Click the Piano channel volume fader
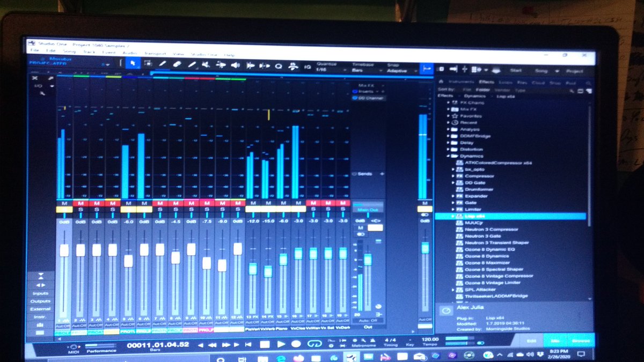 click(x=283, y=259)
